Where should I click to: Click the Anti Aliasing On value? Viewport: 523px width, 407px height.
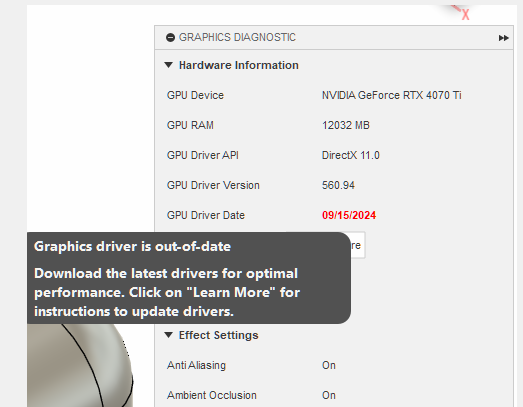329,365
